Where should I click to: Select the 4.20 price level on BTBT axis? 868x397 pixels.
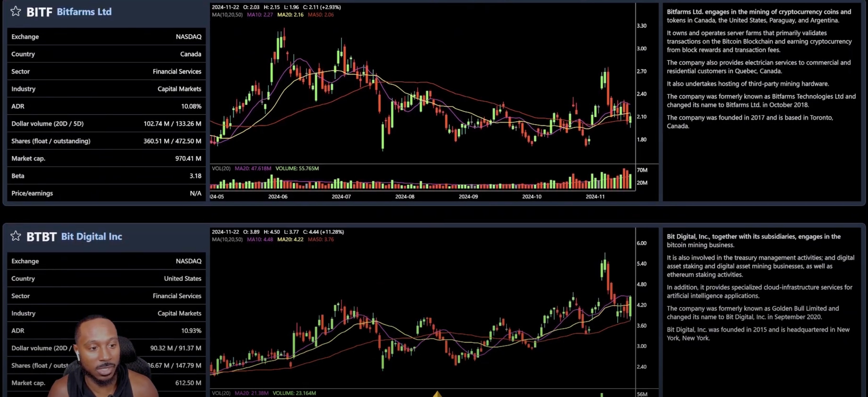tap(641, 305)
